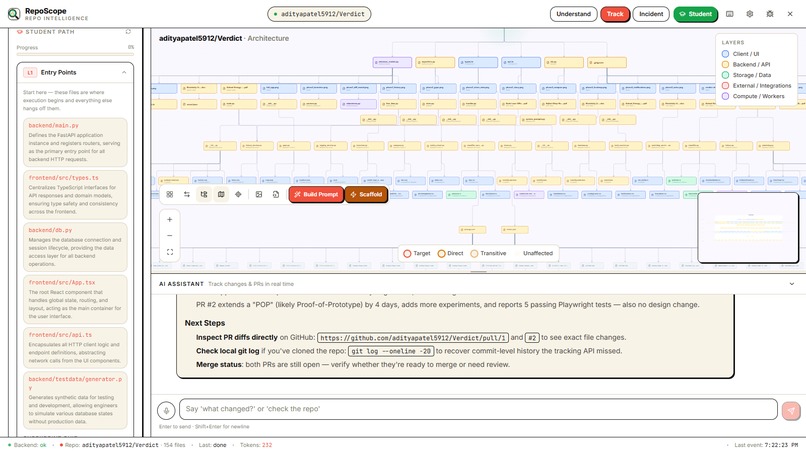
Task: Open the backend/main.py entry point card
Action: coord(75,142)
